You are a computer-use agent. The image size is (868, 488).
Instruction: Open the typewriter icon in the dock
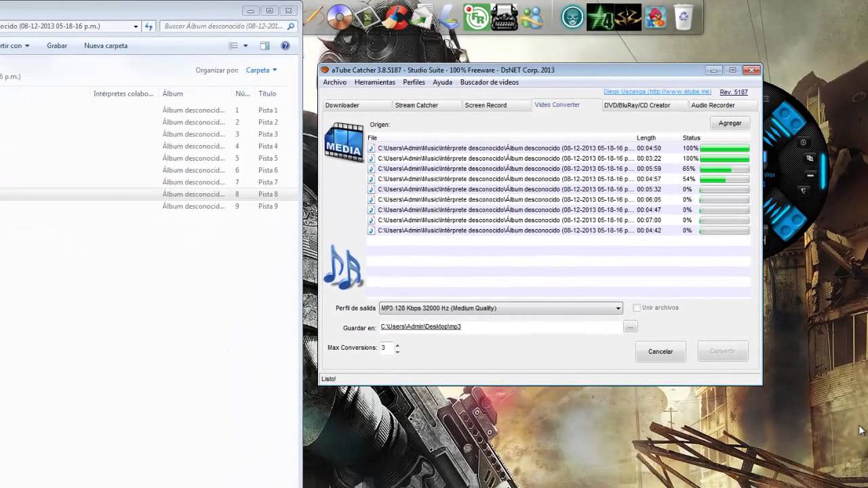(x=504, y=17)
